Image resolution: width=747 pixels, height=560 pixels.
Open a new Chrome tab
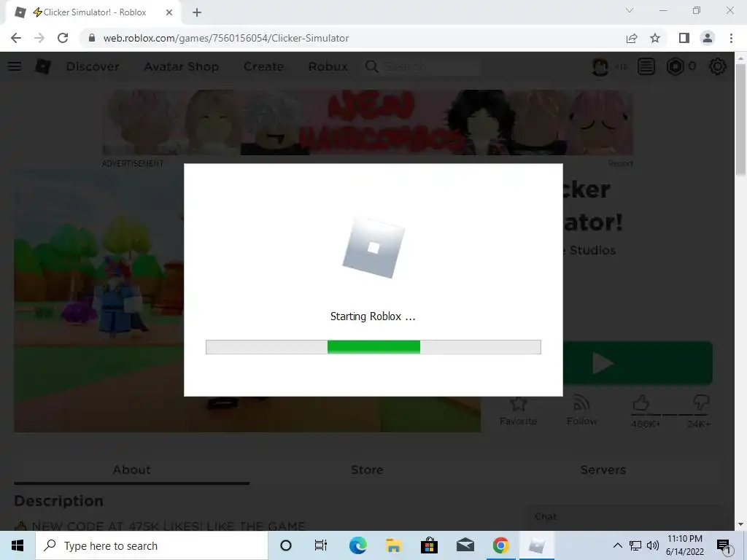click(x=197, y=12)
